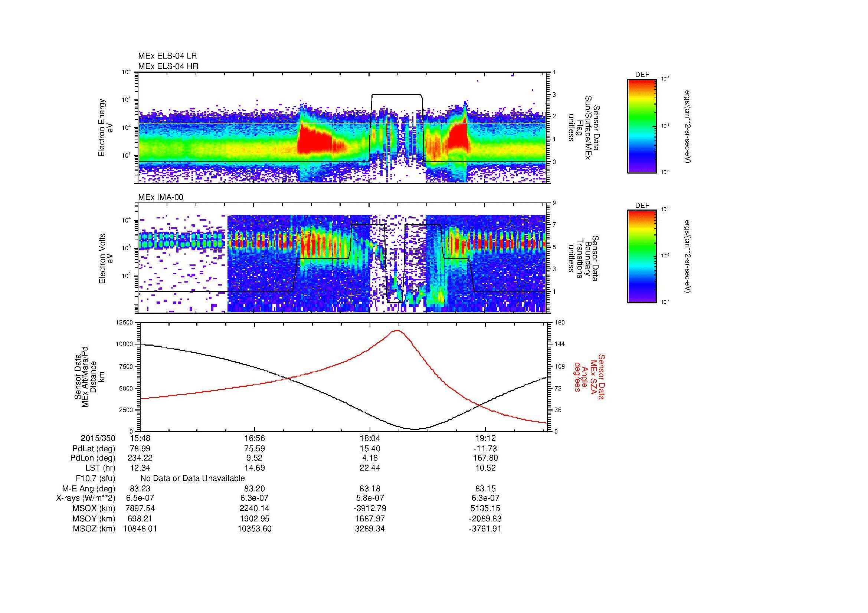Screen dimensions: 868x613
Task: Click the LST value '22.44'
Action: [x=370, y=468]
